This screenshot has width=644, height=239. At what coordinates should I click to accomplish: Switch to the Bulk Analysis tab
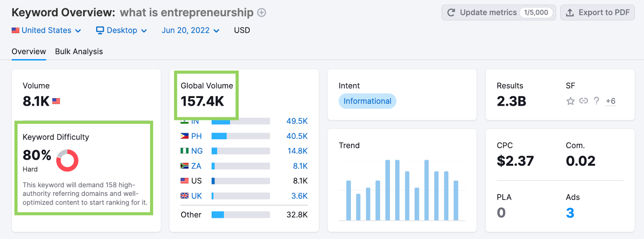click(x=79, y=52)
